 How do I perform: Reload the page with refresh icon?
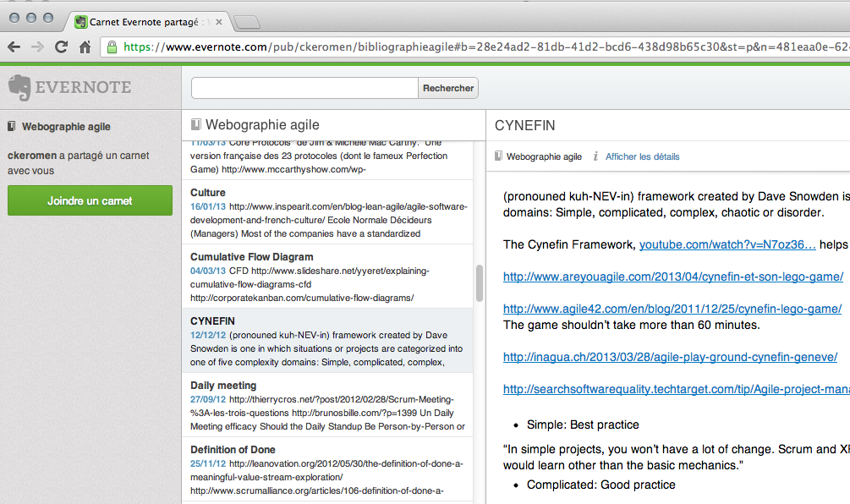click(x=61, y=47)
